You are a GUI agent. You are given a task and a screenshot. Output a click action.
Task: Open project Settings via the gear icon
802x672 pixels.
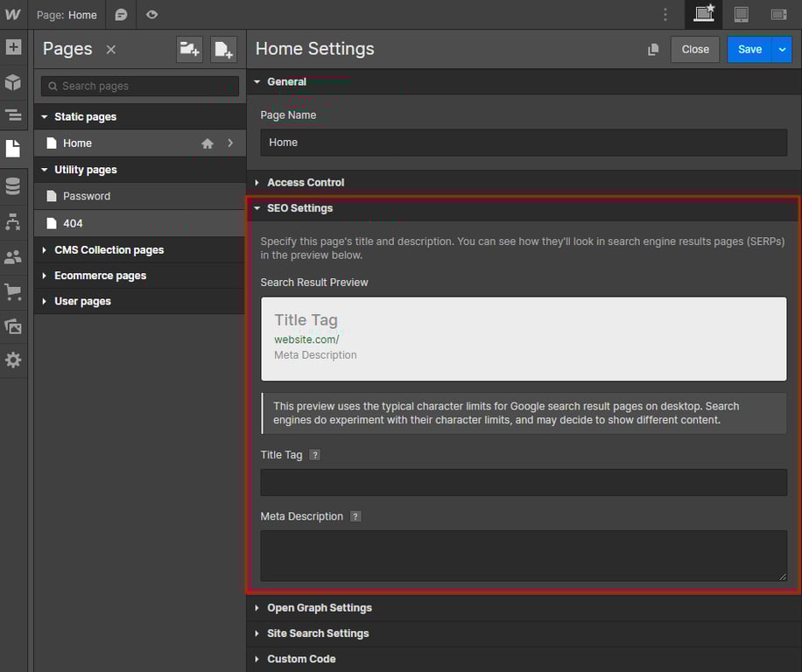coord(13,360)
